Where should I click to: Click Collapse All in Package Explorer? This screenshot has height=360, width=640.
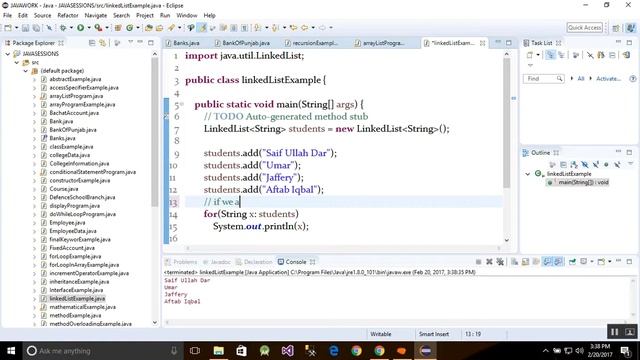pos(92,43)
